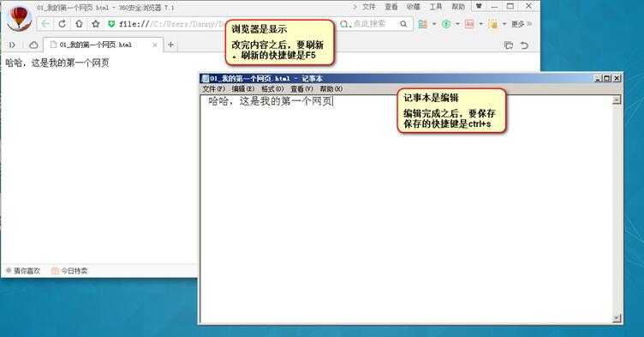Click the 360 browser balloon avatar logo

coord(20,18)
